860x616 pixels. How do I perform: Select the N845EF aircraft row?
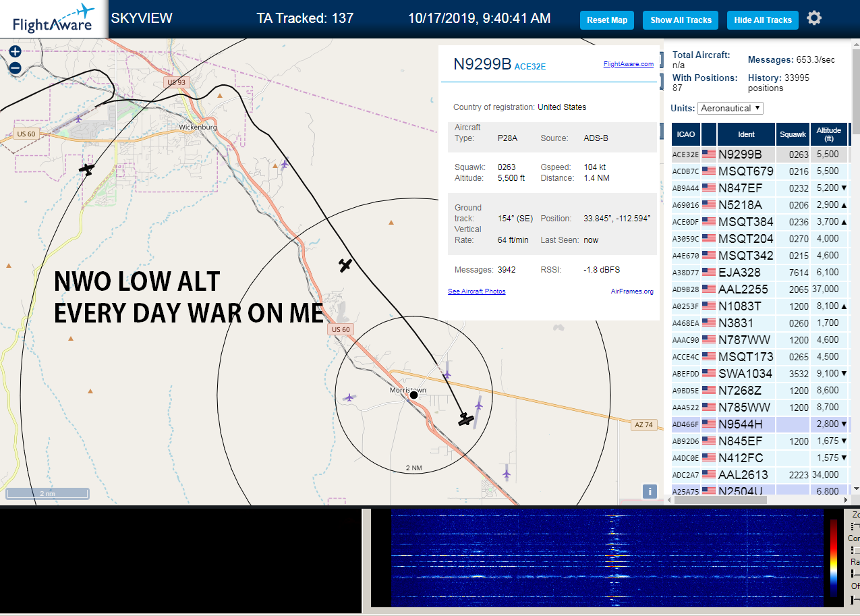point(760,441)
